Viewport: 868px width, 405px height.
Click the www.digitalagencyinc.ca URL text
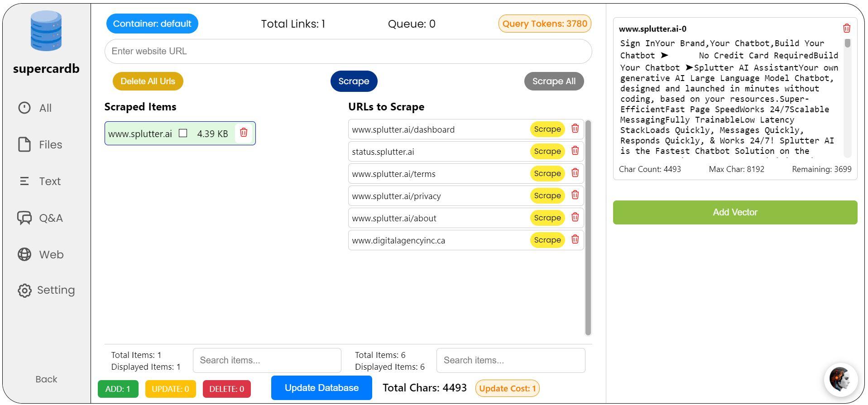point(398,240)
